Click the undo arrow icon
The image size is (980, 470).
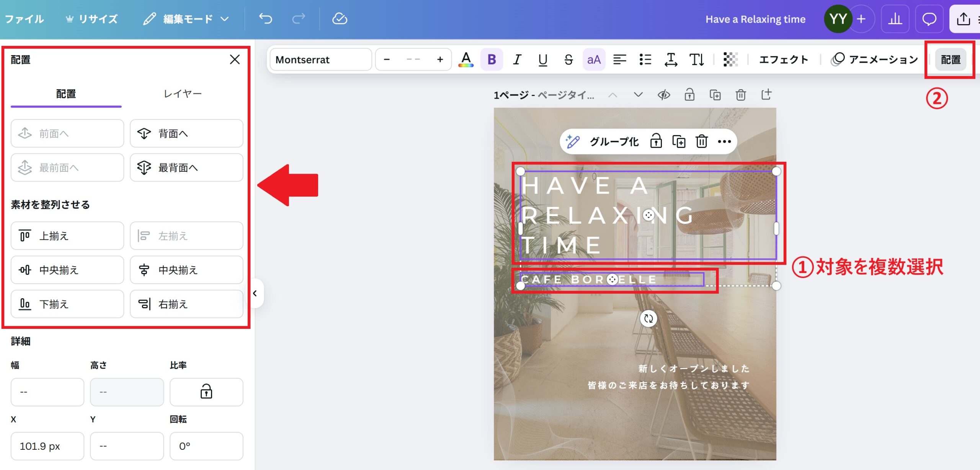(x=265, y=19)
